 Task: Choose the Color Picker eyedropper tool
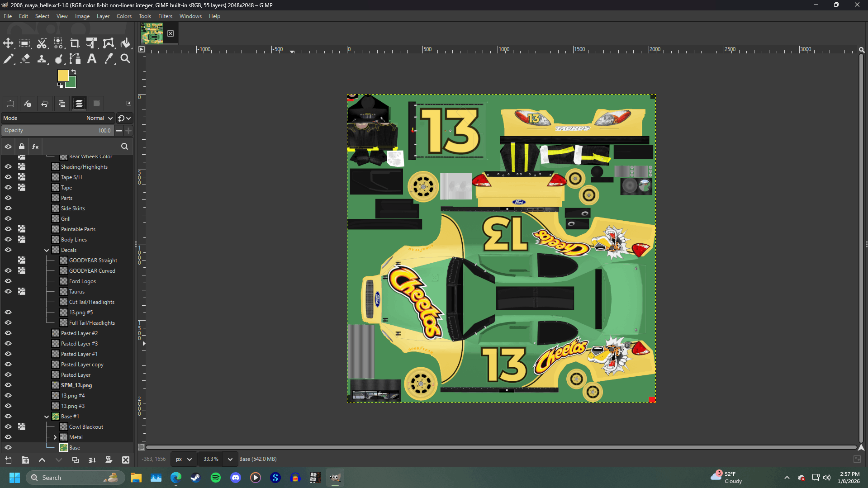tap(109, 59)
